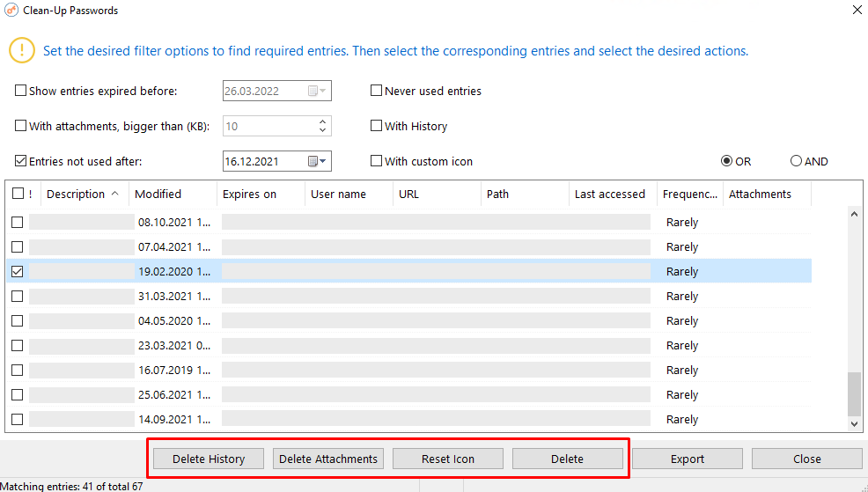Click the Clean-Up Passwords key icon in title bar
Image resolution: width=868 pixels, height=492 pixels.
pos(11,10)
